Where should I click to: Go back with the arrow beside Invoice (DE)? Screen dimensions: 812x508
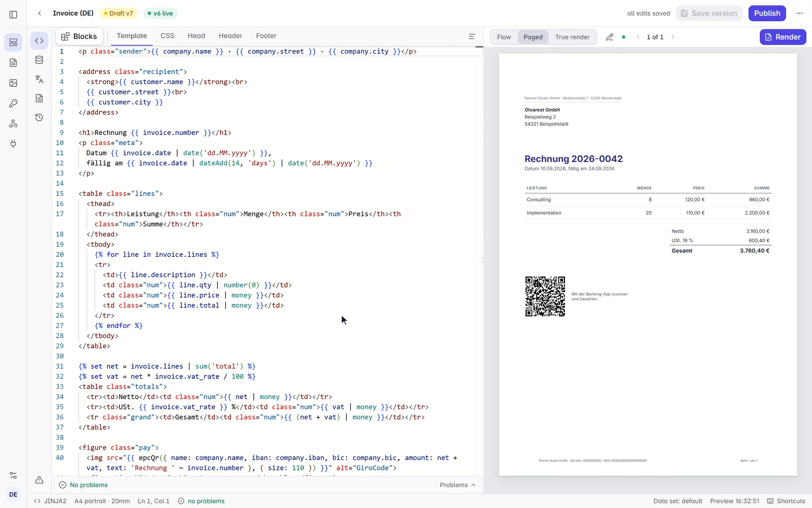(x=39, y=13)
